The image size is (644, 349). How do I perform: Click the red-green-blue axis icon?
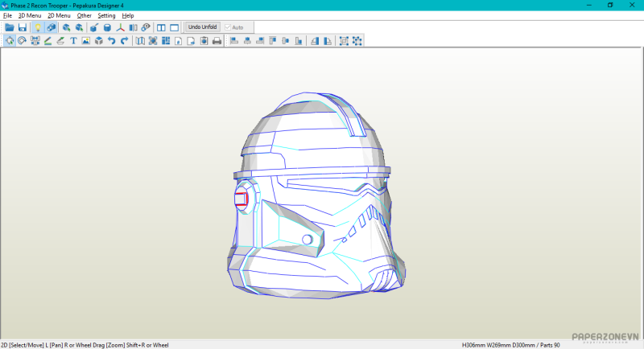(x=120, y=27)
